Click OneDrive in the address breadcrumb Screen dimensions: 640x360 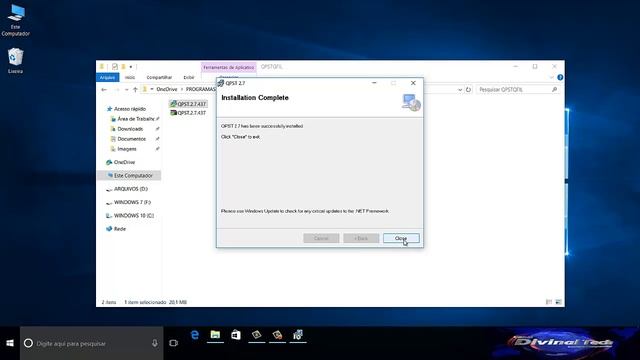point(167,89)
